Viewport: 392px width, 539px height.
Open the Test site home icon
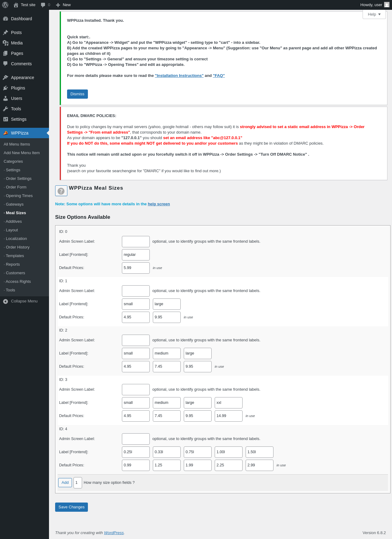16,5
